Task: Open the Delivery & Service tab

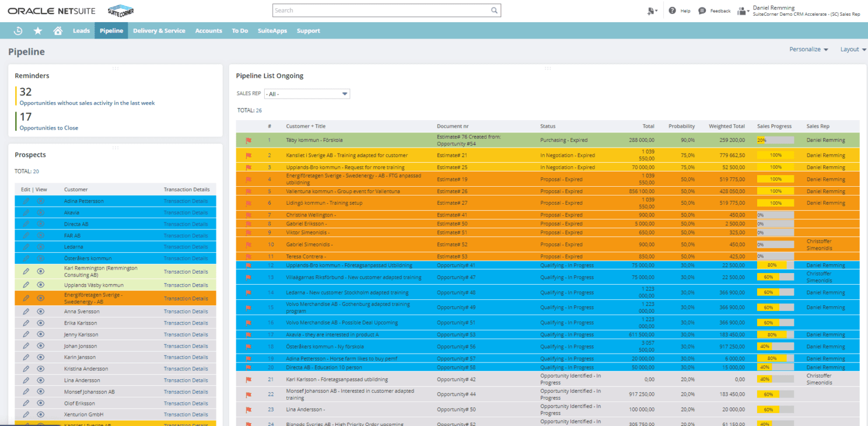Action: (159, 31)
